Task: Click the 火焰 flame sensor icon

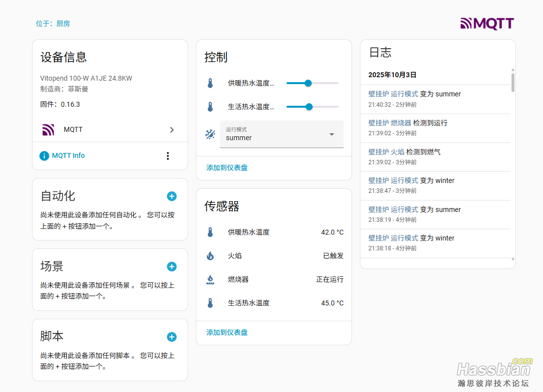Action: pyautogui.click(x=210, y=256)
